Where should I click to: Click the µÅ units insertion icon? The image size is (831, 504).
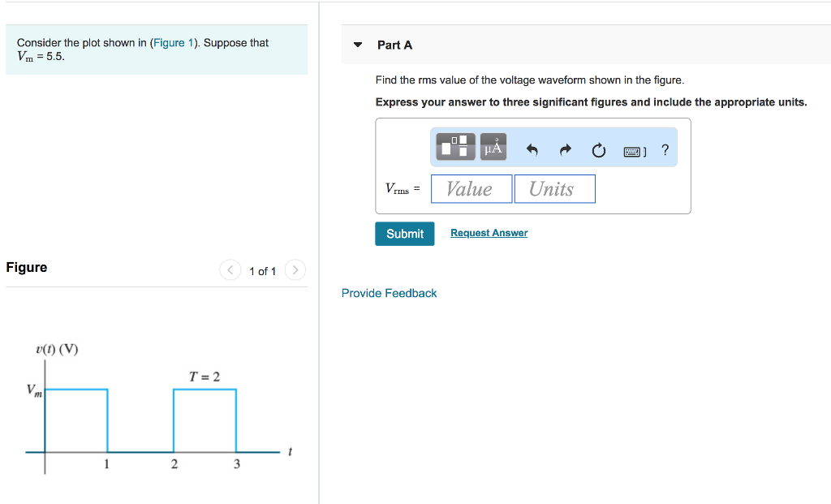point(492,147)
